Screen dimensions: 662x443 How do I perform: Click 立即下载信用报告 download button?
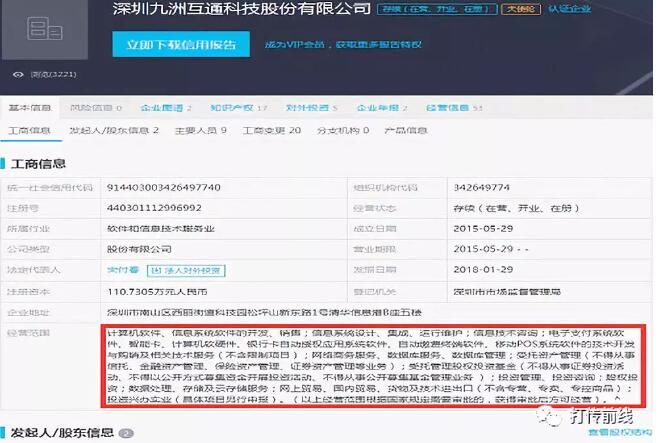(x=181, y=44)
